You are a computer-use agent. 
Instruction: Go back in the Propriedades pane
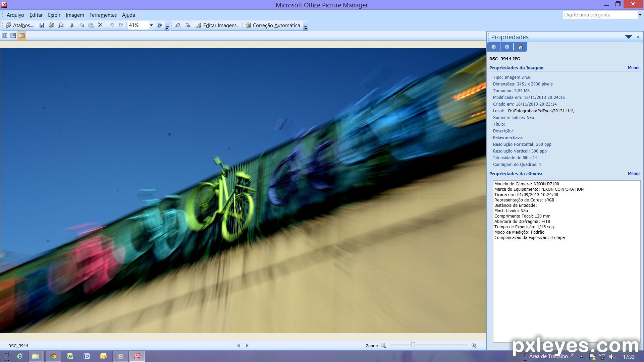493,47
